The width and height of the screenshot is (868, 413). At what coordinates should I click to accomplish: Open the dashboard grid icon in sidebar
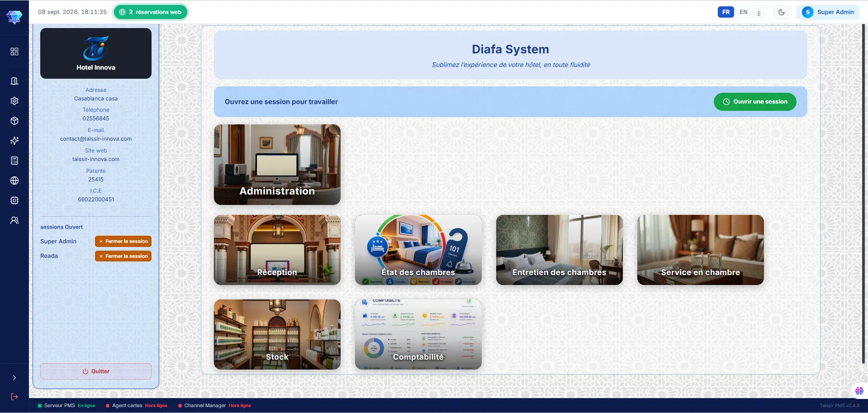(x=14, y=52)
